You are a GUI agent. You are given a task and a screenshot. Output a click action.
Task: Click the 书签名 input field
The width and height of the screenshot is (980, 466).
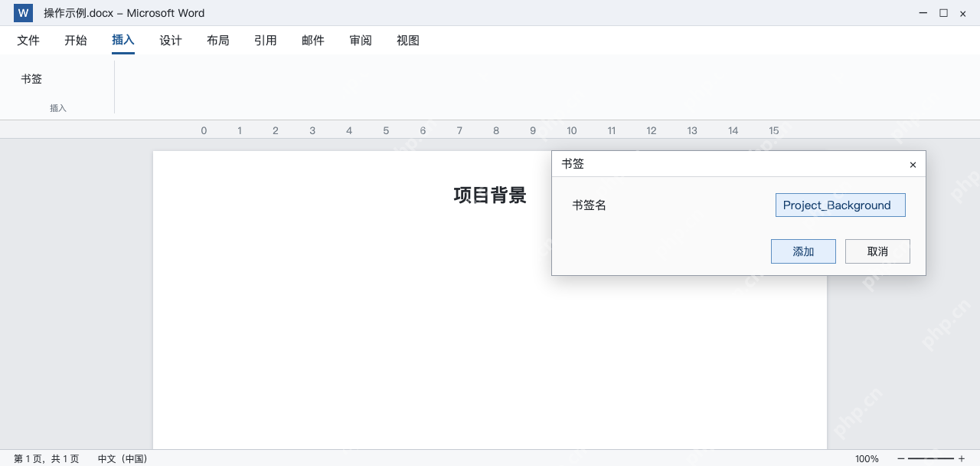(x=841, y=205)
